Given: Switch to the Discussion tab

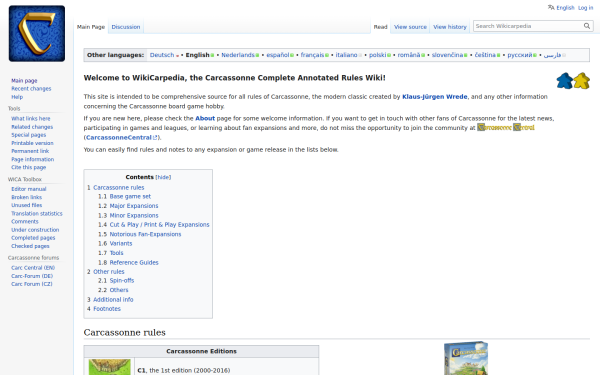Looking at the screenshot, I should [126, 27].
